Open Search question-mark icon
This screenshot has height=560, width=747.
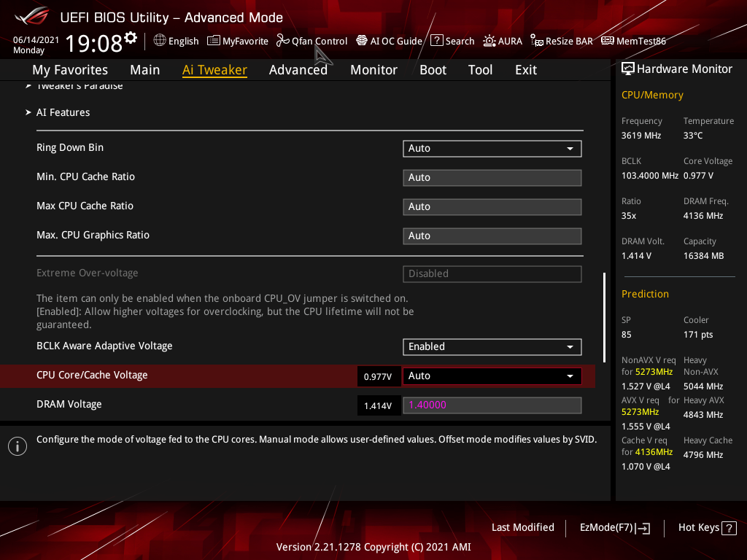[x=437, y=41]
